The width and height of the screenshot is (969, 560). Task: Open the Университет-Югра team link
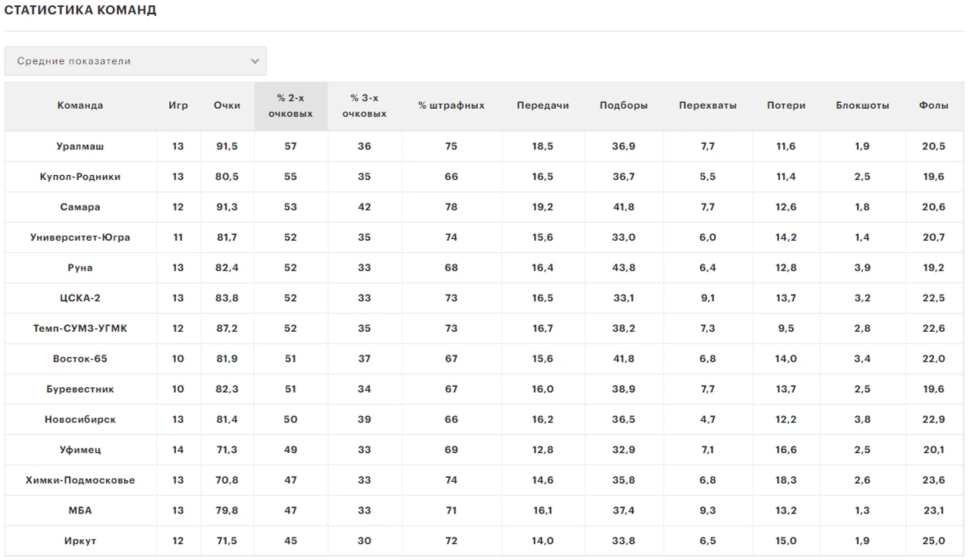80,238
